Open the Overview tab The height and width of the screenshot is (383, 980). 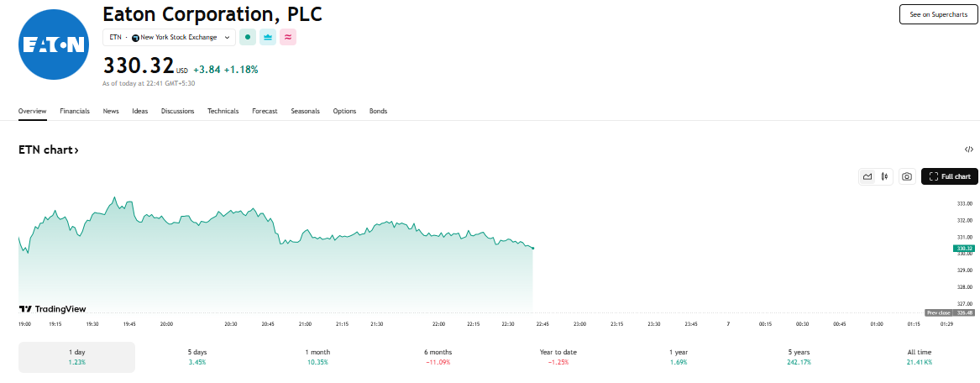tap(33, 111)
